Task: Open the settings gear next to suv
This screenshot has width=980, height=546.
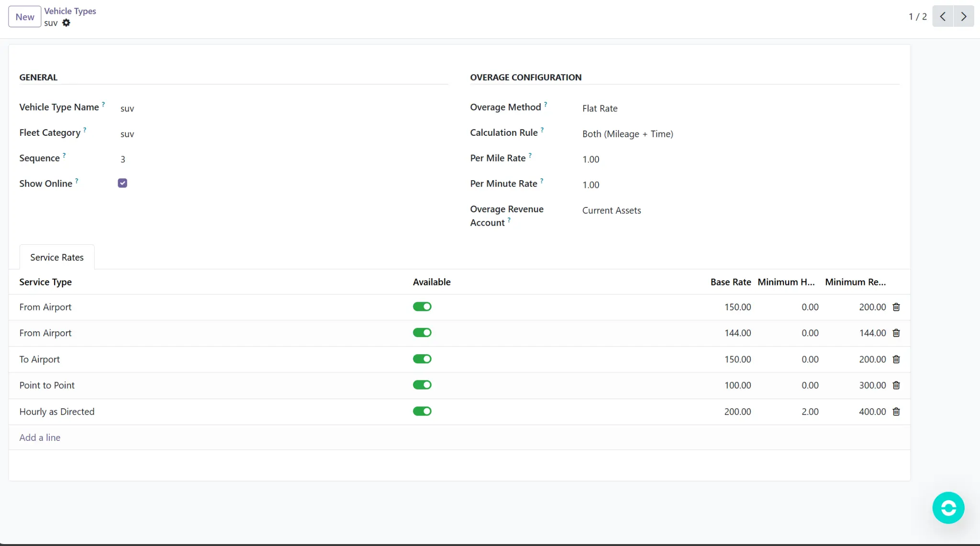Action: point(67,22)
